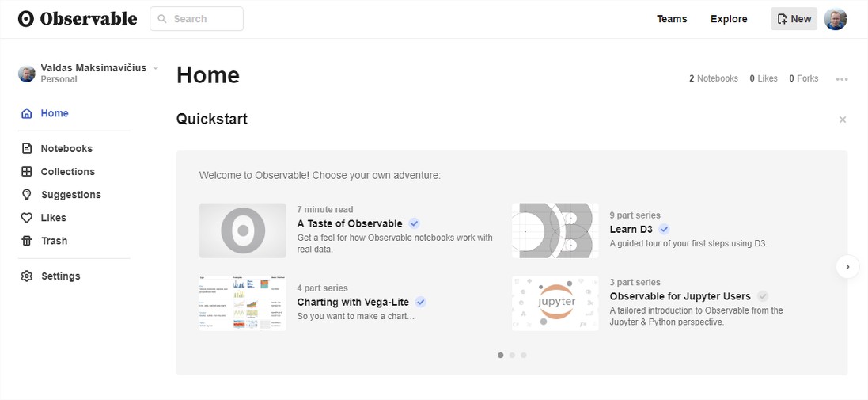Open Trash via the bin icon
868x400 pixels.
pyautogui.click(x=27, y=241)
